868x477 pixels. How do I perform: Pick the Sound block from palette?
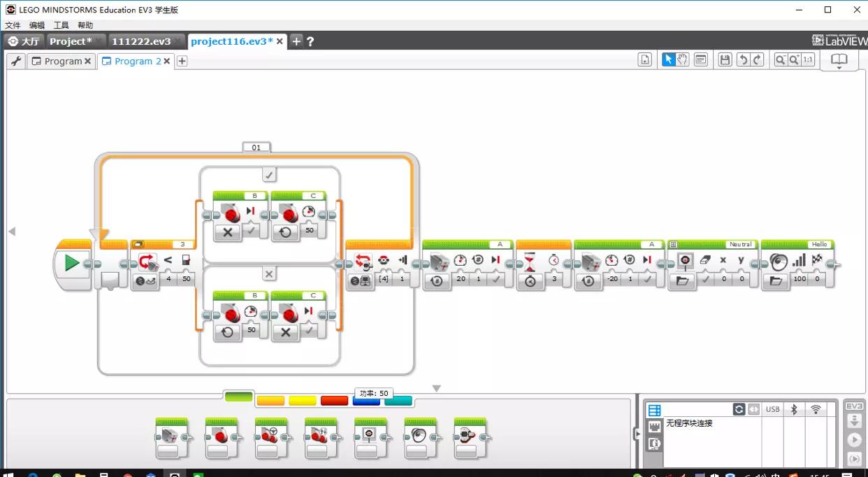tap(420, 437)
